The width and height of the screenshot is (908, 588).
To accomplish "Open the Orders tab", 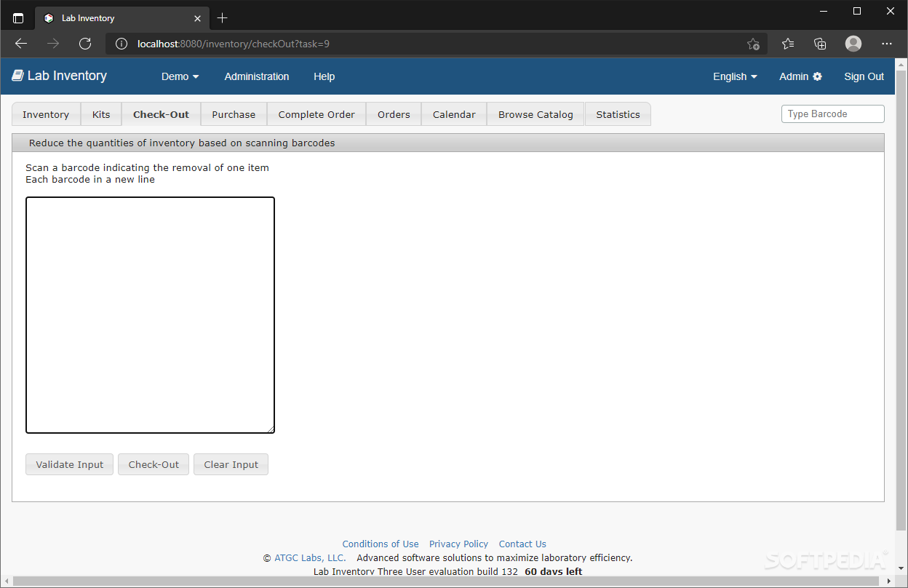I will coord(394,114).
